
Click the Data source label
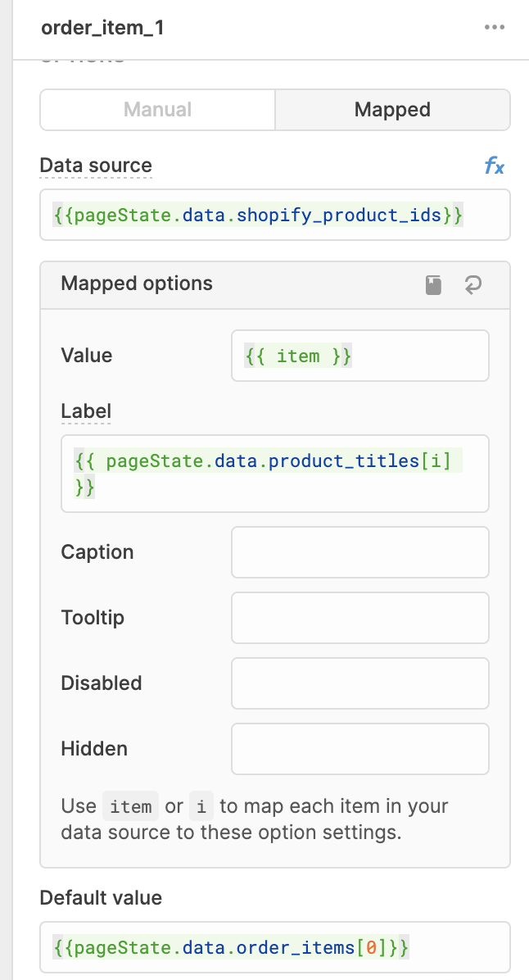click(x=96, y=166)
